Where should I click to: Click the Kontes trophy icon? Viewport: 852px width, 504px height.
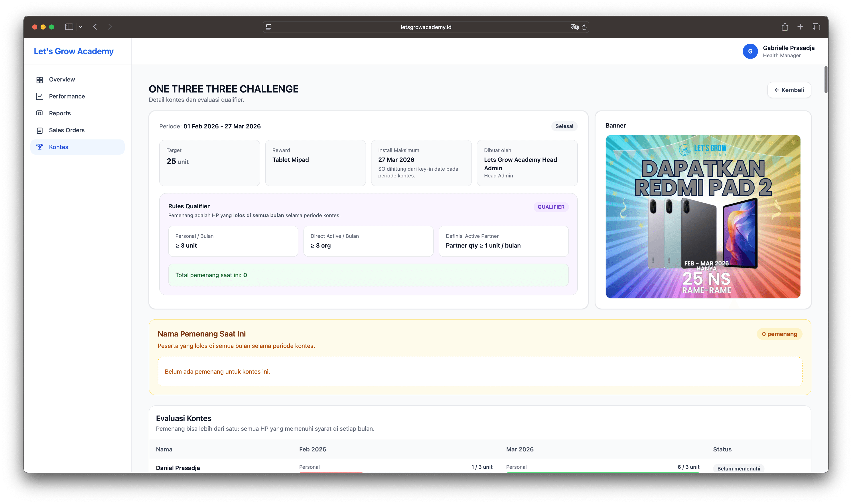40,147
